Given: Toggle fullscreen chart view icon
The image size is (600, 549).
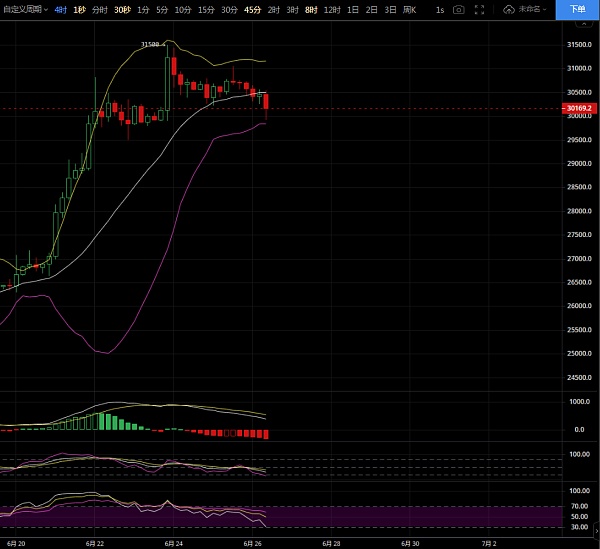Looking at the screenshot, I should coord(481,9).
